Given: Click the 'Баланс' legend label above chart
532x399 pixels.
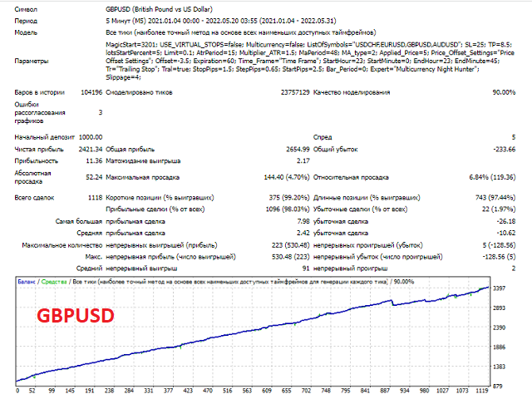Looking at the screenshot, I should pyautogui.click(x=27, y=283).
